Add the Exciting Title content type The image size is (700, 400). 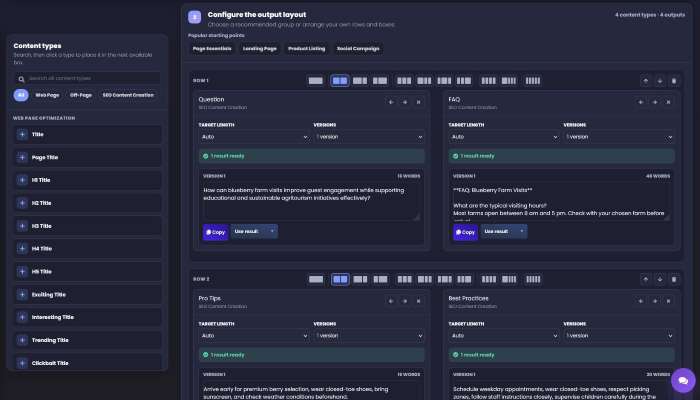point(88,295)
